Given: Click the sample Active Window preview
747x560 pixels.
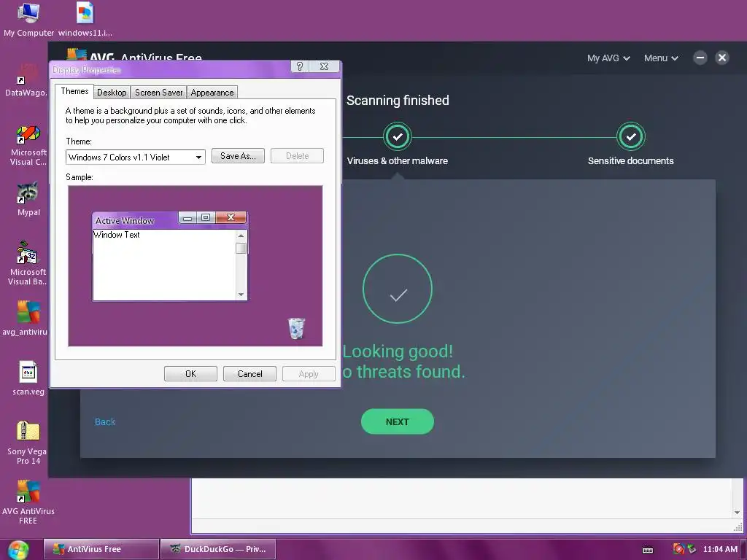Looking at the screenshot, I should click(170, 257).
